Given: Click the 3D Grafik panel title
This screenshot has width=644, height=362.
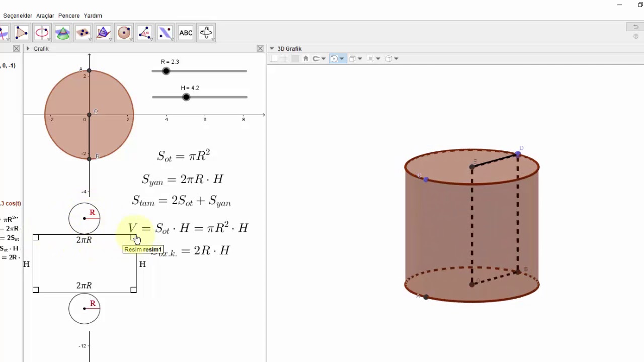Looking at the screenshot, I should point(289,49).
